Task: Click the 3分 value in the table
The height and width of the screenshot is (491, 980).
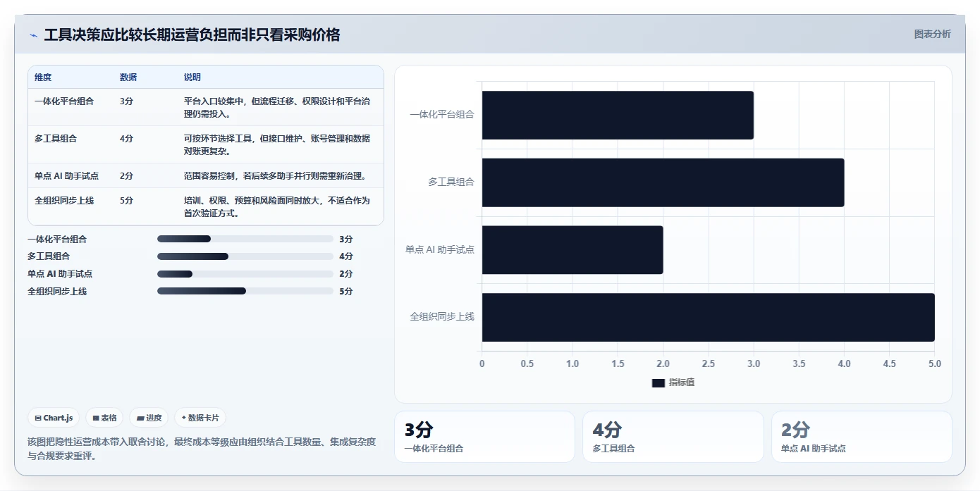Action: click(x=126, y=101)
